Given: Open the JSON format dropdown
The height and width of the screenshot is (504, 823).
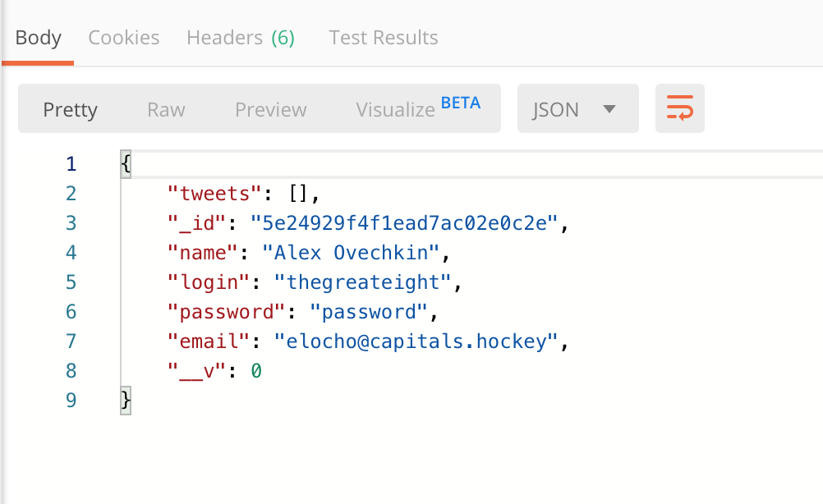Looking at the screenshot, I should click(577, 109).
